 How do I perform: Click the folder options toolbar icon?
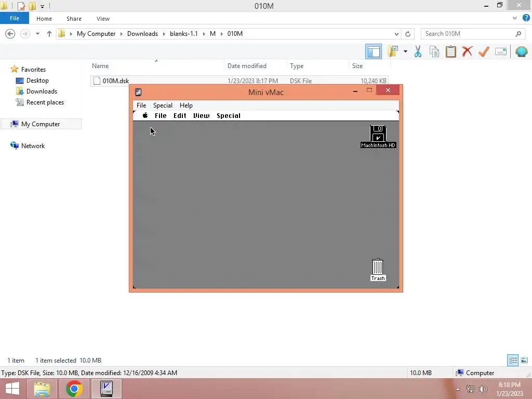point(393,51)
